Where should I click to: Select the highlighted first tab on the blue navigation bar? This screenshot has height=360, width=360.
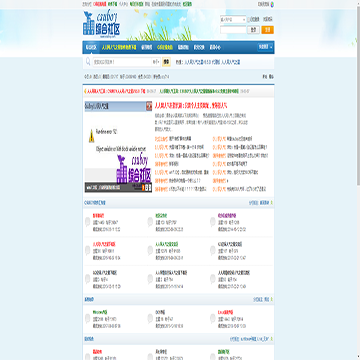91,47
